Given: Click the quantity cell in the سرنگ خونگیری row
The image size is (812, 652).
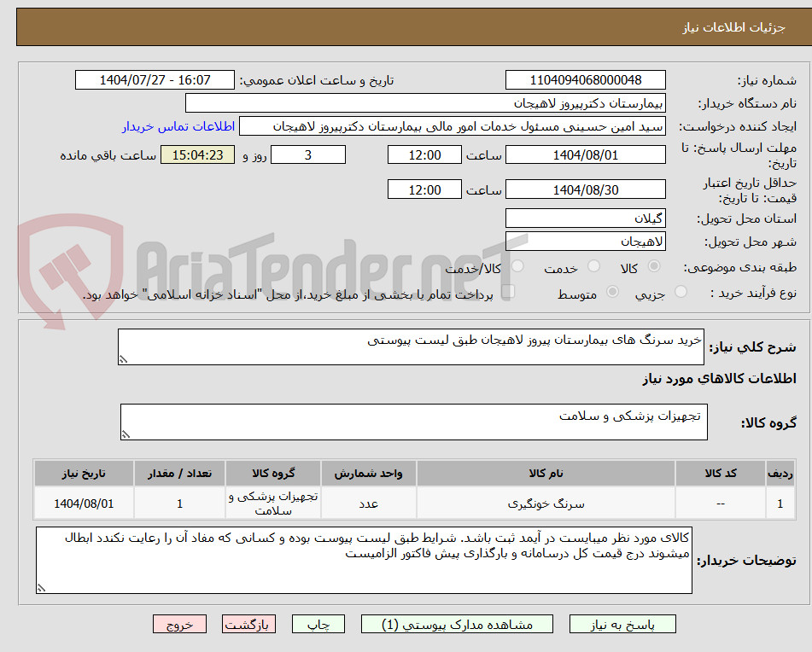Looking at the screenshot, I should click(x=179, y=504).
